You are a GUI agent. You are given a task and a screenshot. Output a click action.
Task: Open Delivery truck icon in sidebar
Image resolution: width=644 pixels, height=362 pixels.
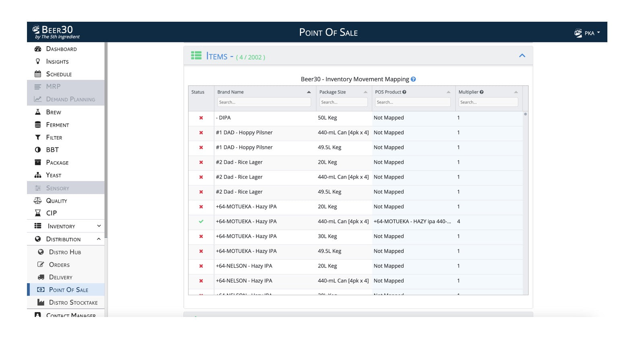41,277
